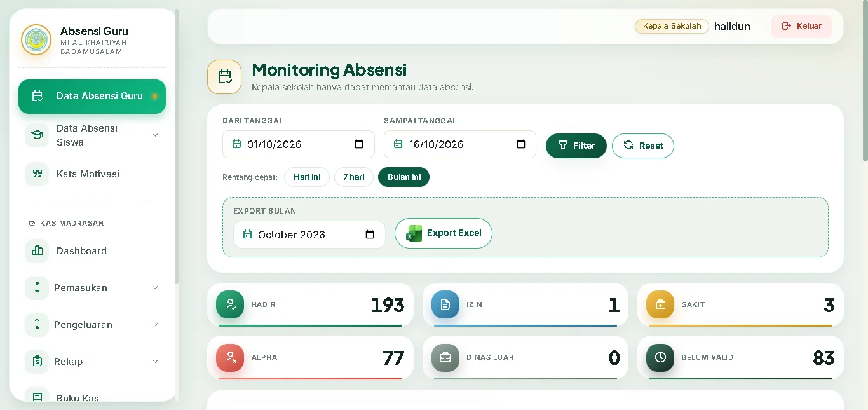Click the Export Excel button
The height and width of the screenshot is (410, 868).
[444, 233]
